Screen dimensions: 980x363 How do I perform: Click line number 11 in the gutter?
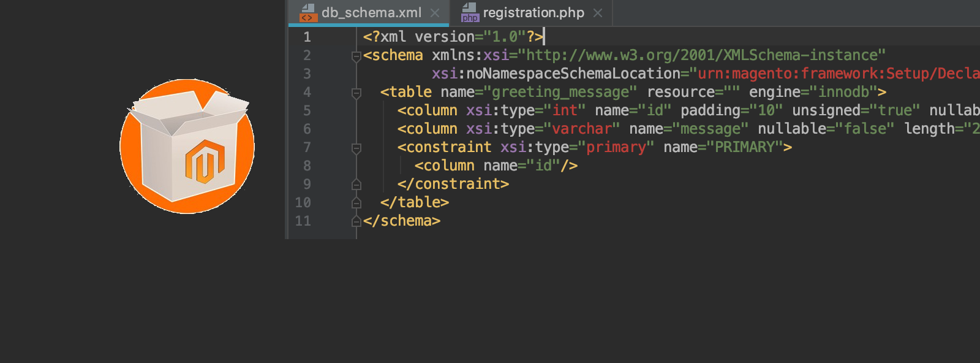303,221
